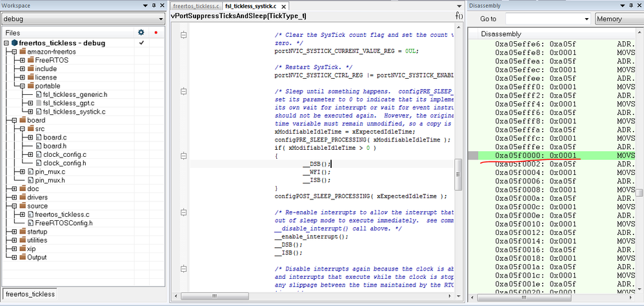Expand the license folder

click(x=23, y=77)
